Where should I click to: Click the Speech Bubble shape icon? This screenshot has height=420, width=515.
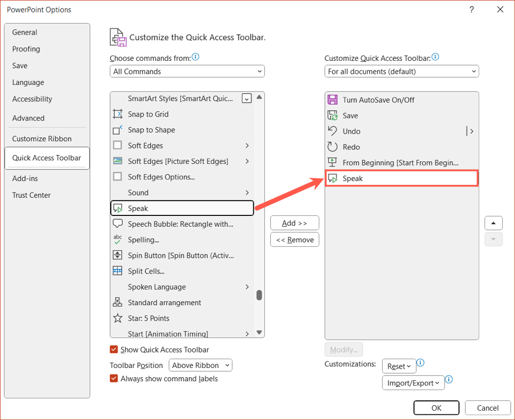tap(117, 224)
